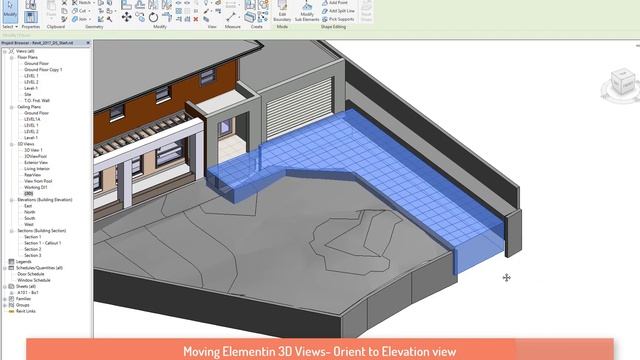This screenshot has width=640, height=360.
Task: Collapse the Sections (Building Section) node
Action: click(x=11, y=231)
